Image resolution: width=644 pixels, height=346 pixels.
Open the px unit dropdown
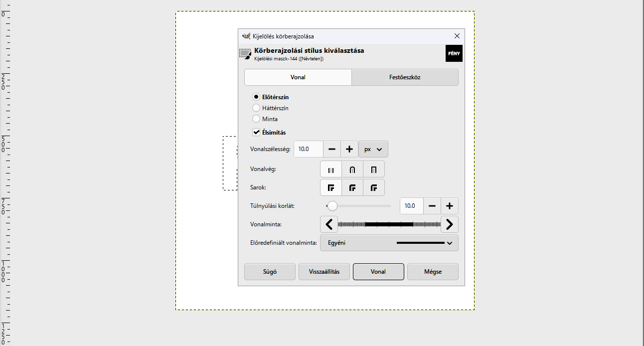coord(373,149)
